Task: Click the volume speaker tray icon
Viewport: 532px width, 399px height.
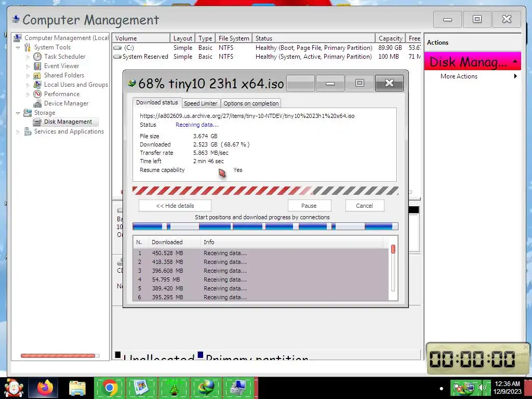Action: [x=482, y=388]
